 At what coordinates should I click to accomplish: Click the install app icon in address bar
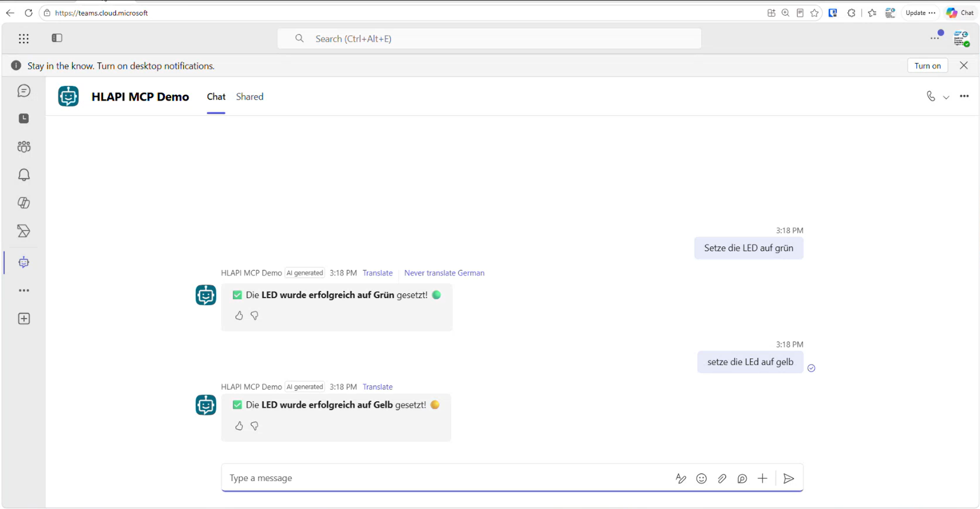[771, 13]
